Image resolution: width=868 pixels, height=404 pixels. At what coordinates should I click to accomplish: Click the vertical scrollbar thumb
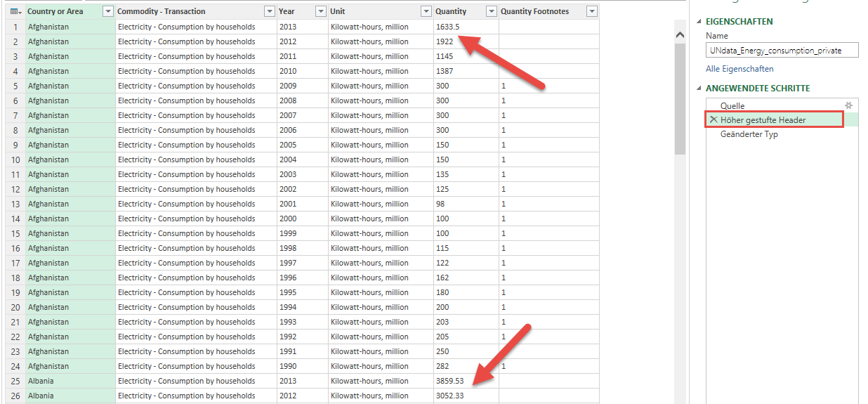coord(679,98)
